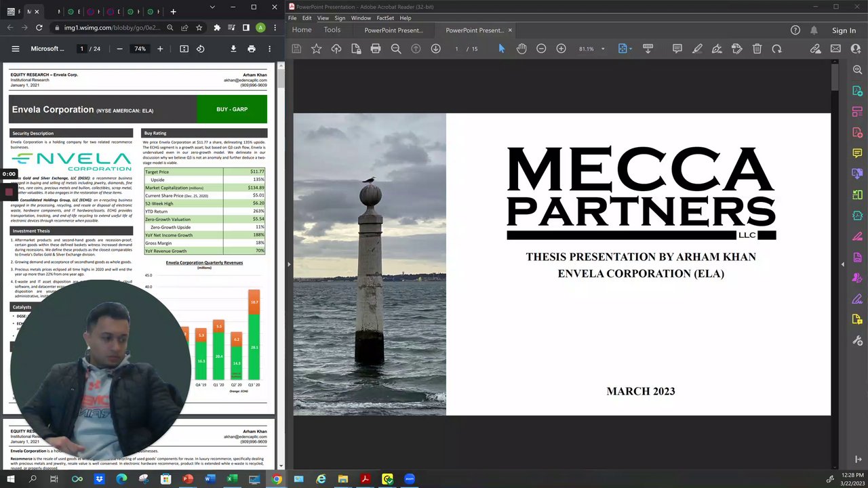
Task: Open Acrobat help question mark
Action: pos(795,30)
